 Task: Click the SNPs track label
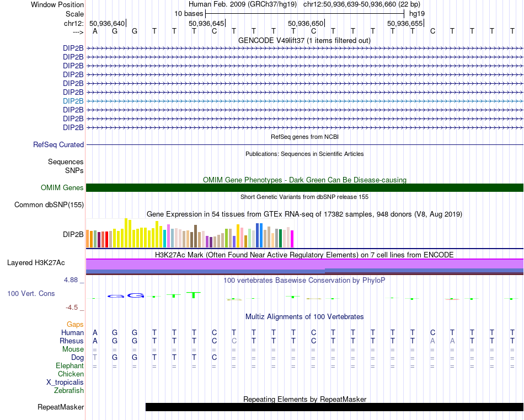[x=74, y=170]
